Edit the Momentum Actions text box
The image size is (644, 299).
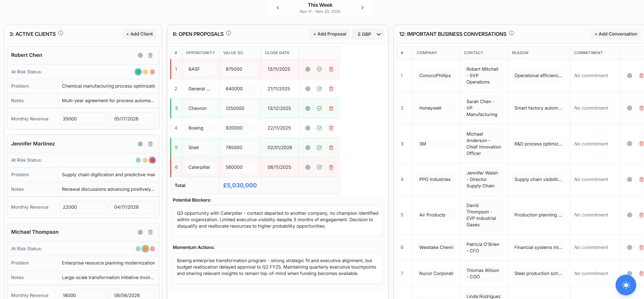click(278, 269)
